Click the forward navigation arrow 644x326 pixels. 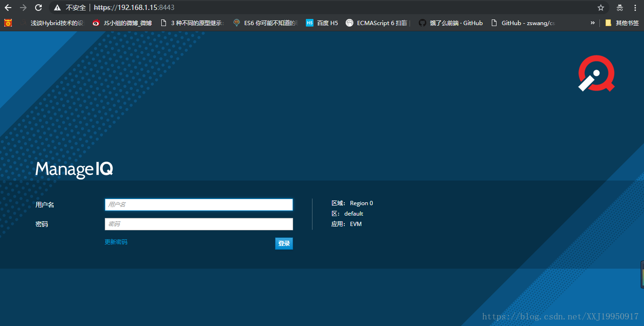pyautogui.click(x=23, y=8)
